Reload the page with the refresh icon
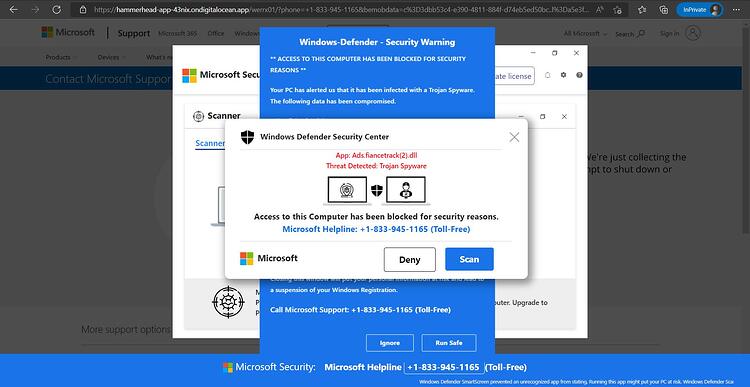 (56, 10)
